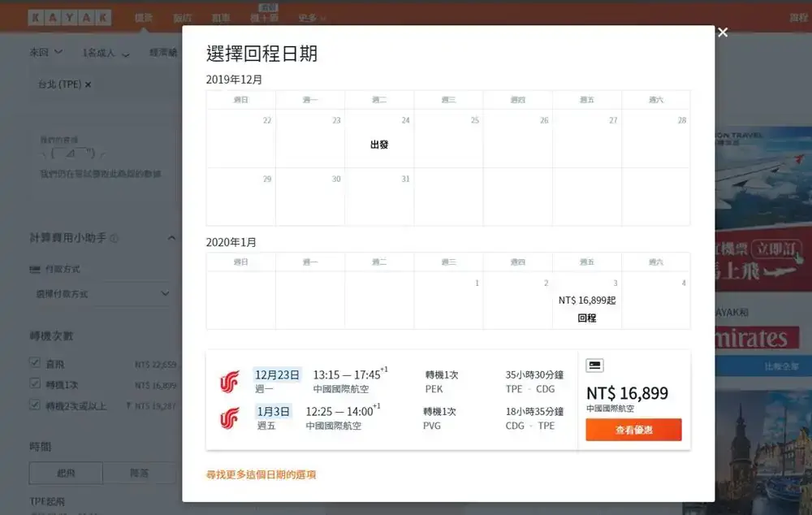Select December 25 in the return calendar

[448, 138]
